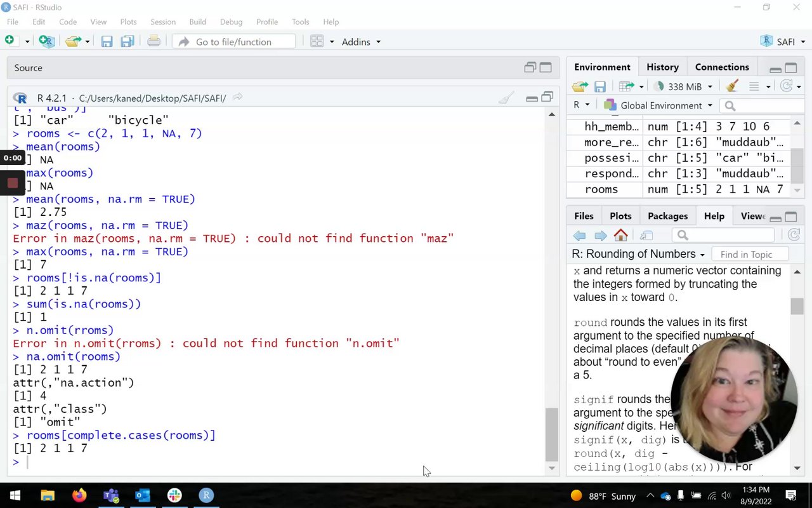Switch to the Viewer tab

coord(753,216)
